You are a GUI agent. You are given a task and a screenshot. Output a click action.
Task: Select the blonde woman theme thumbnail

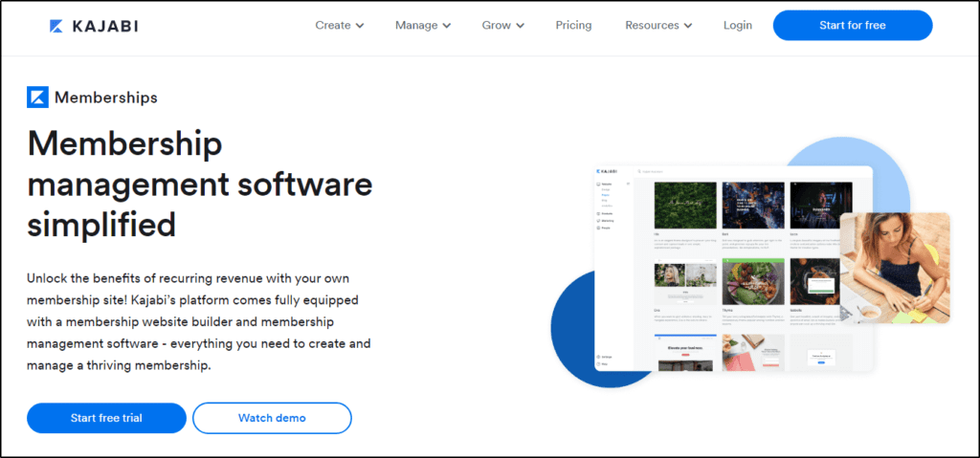point(685,282)
